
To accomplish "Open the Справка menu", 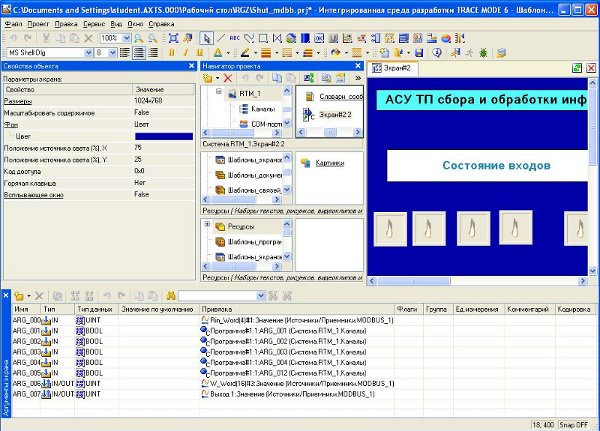I will point(161,24).
